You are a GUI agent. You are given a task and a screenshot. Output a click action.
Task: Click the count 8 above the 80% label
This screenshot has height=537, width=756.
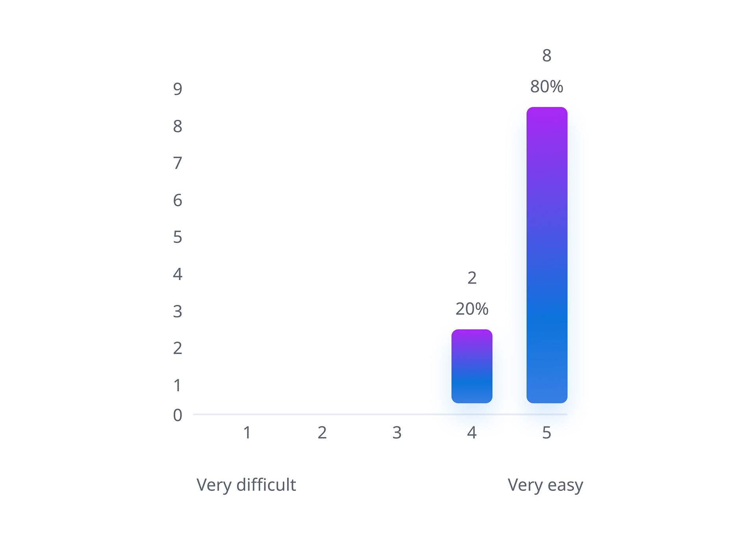547,55
